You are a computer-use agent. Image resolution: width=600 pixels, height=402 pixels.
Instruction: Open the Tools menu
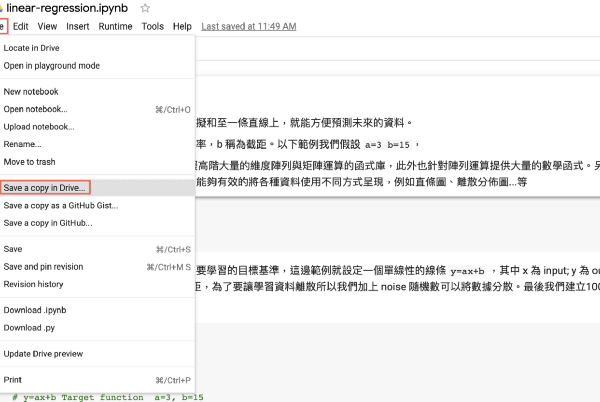[152, 26]
